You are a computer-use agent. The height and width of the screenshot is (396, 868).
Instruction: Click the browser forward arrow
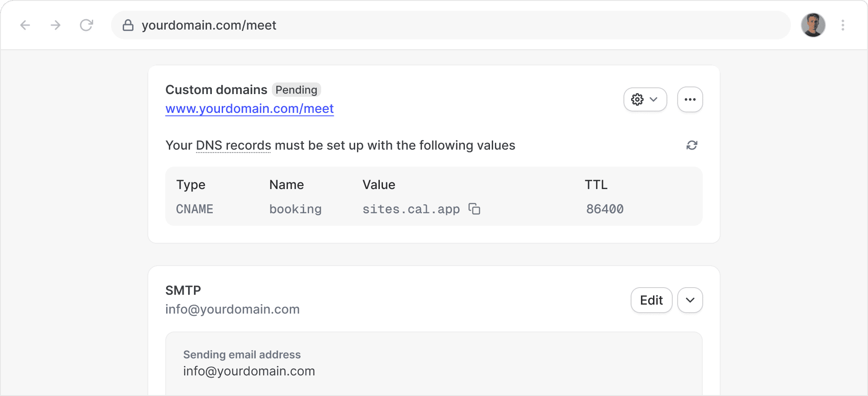56,25
